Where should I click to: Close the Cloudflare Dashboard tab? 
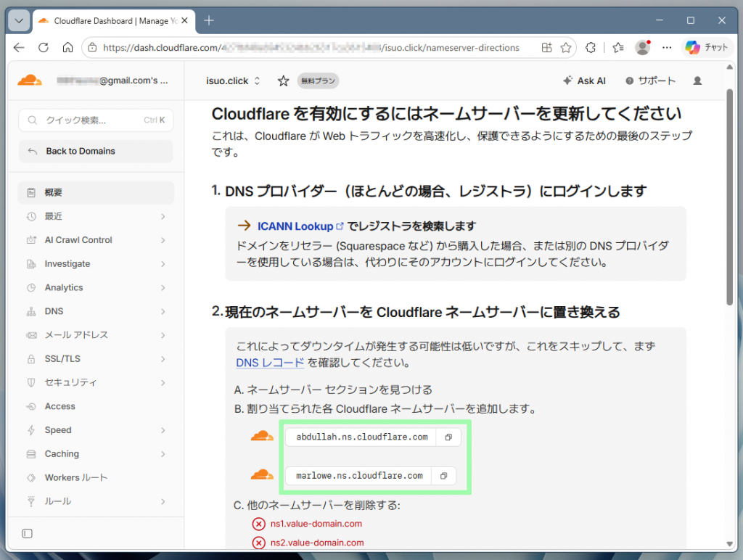point(185,21)
